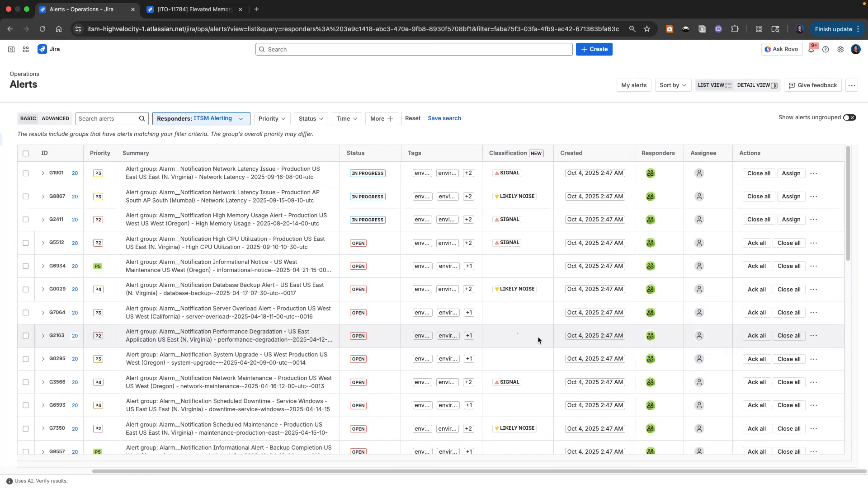Click the Create button
This screenshot has width=868, height=488.
click(x=594, y=49)
